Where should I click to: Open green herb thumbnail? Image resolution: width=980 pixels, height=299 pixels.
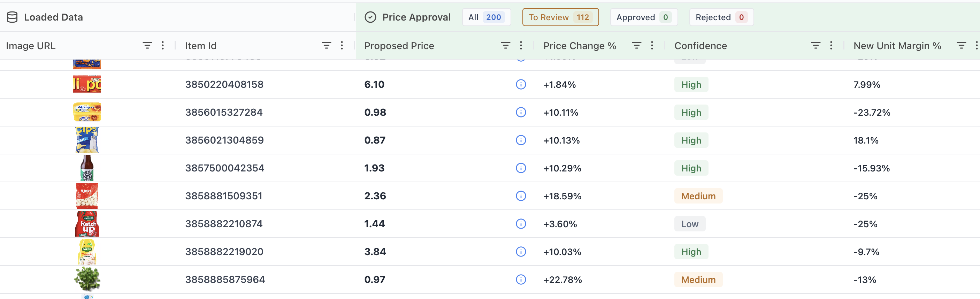[x=87, y=279]
